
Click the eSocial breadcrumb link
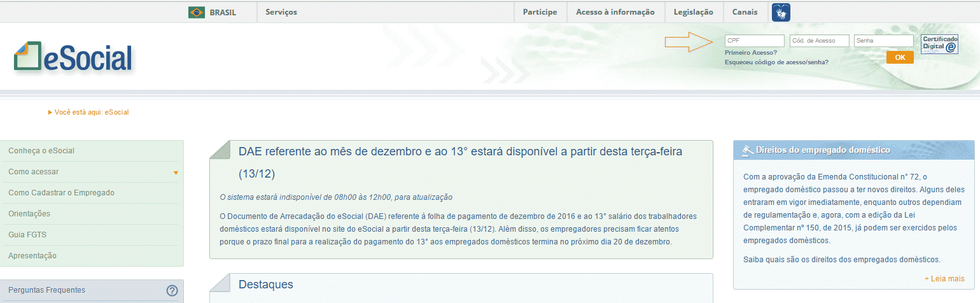(117, 113)
